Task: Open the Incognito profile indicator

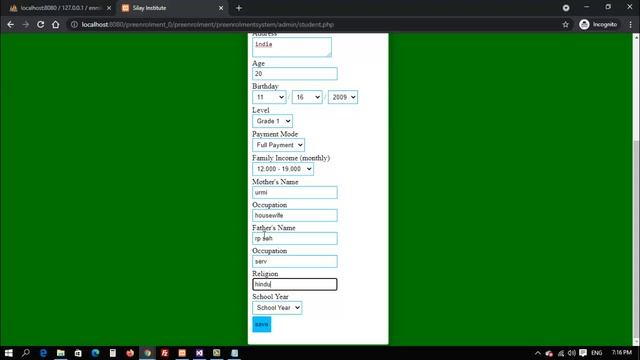Action: coord(598,24)
